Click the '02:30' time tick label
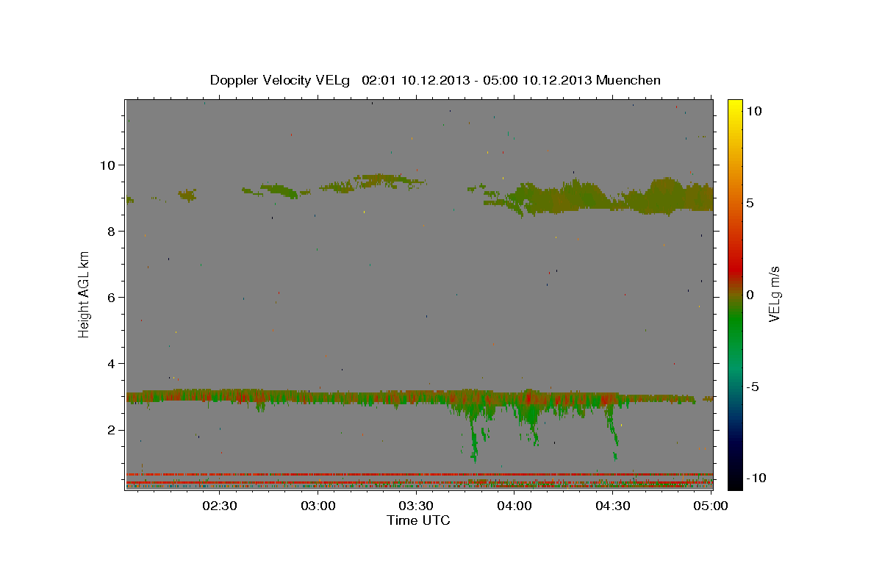Viewport: 882px width, 588px height. click(x=220, y=506)
